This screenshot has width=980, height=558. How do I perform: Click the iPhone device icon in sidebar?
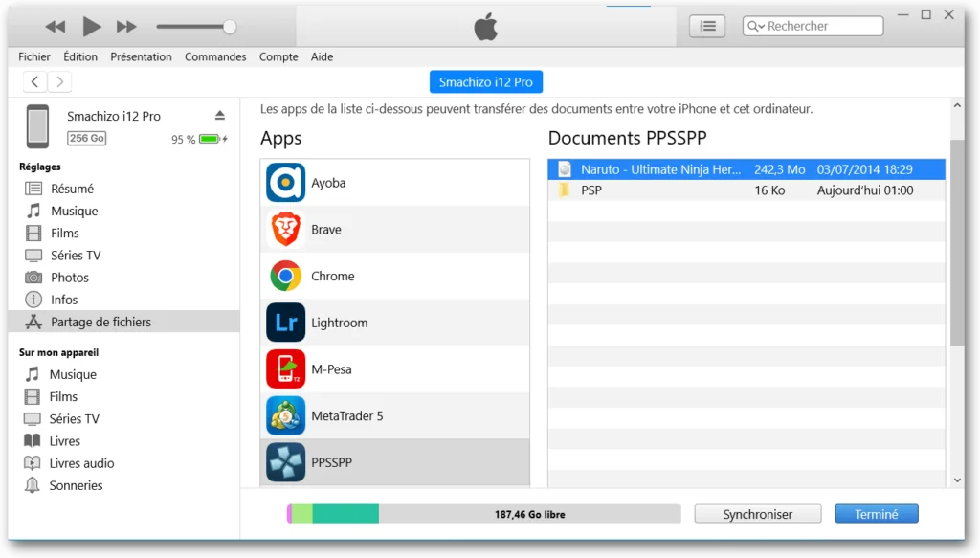pyautogui.click(x=37, y=126)
